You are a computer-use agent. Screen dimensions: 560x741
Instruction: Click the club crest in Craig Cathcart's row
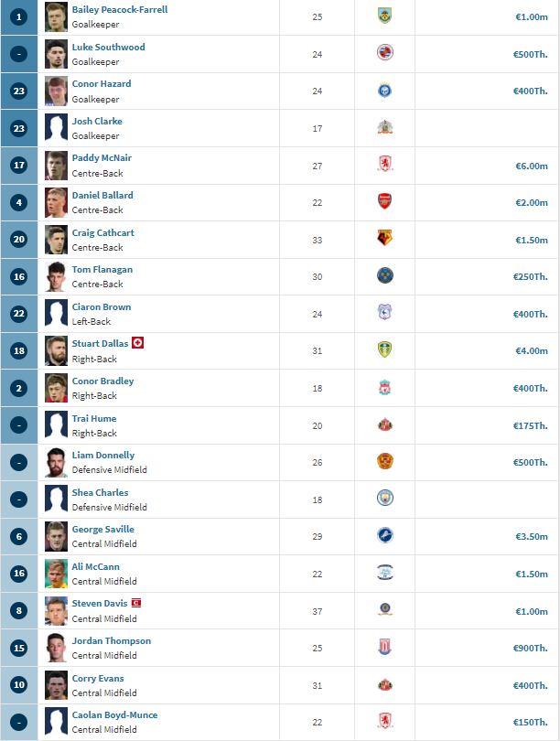(x=384, y=238)
